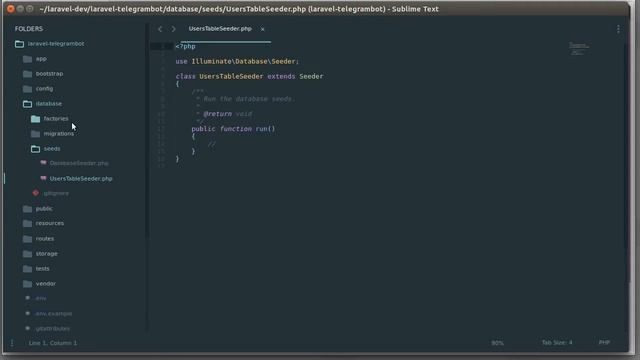Go back with left tab arrow
Screen dimensions: 640x360
pyautogui.click(x=160, y=29)
